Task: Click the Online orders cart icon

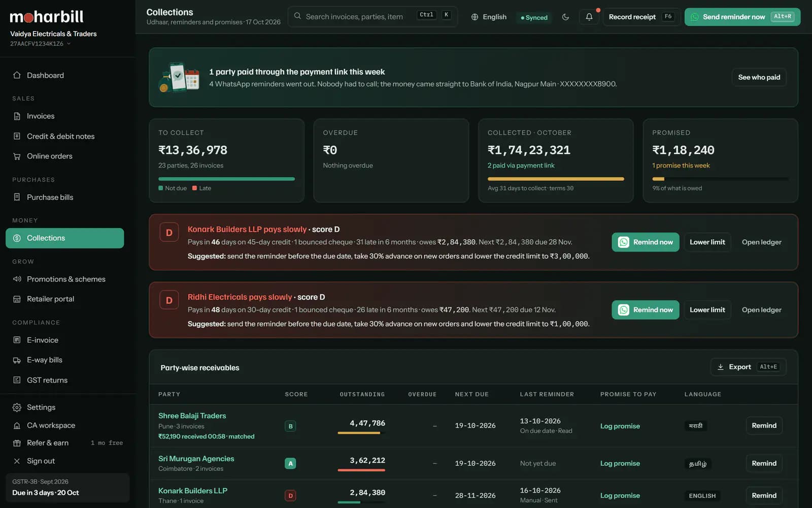Action: [17, 156]
